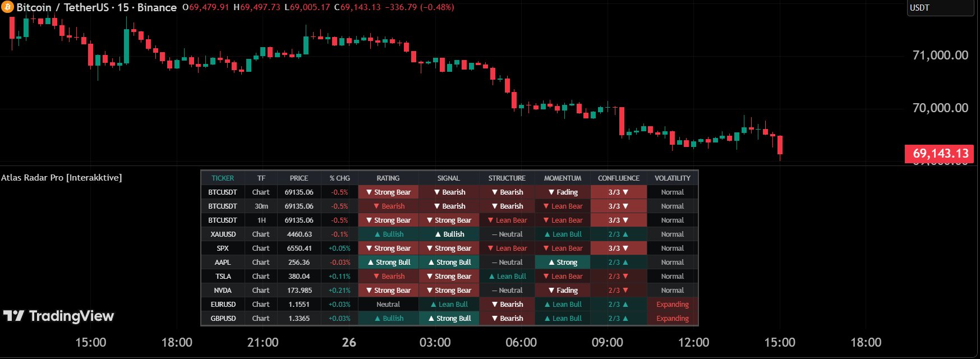Click the 26 date marker on time axis

pos(349,342)
